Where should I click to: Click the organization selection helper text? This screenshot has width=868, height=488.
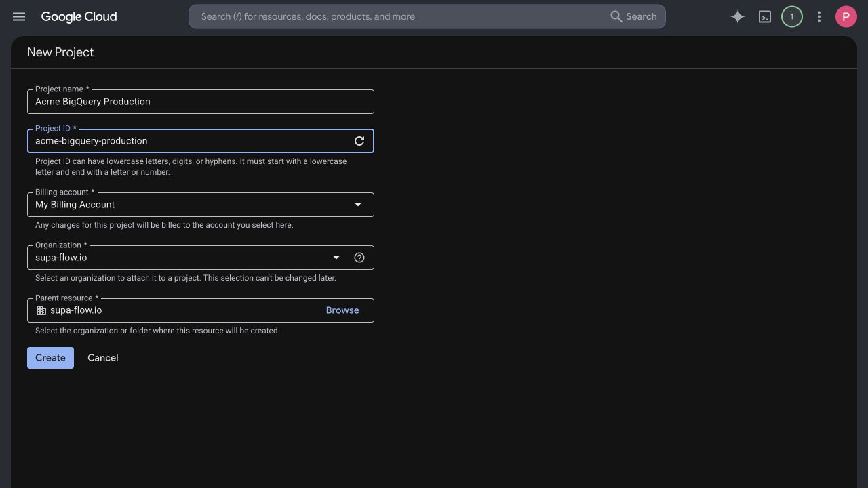[186, 278]
